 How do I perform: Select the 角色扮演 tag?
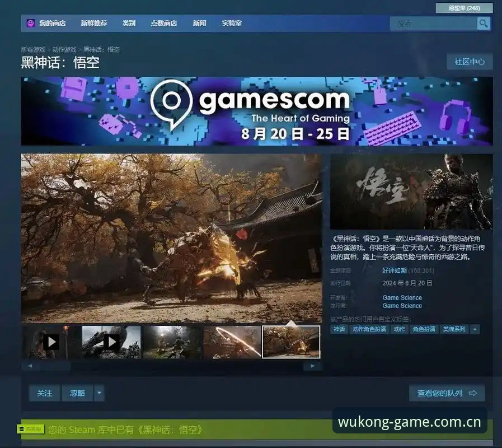tap(424, 329)
